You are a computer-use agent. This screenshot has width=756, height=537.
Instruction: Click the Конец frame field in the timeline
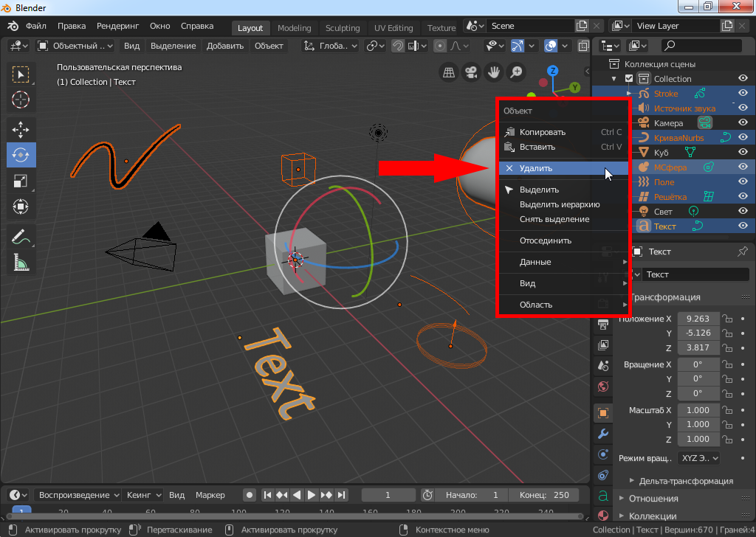click(544, 495)
